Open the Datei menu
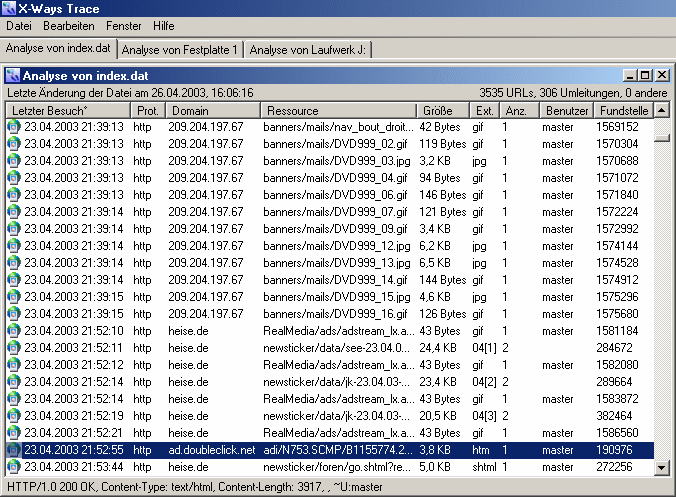The image size is (676, 497). tap(19, 26)
